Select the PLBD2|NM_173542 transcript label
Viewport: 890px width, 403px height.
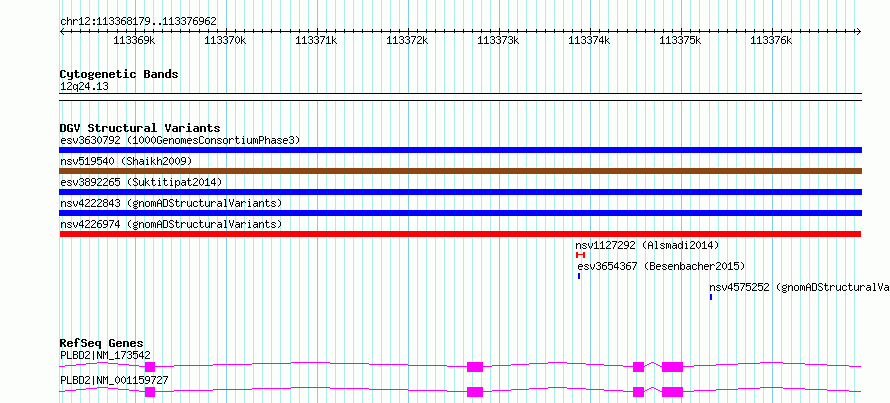tap(105, 355)
